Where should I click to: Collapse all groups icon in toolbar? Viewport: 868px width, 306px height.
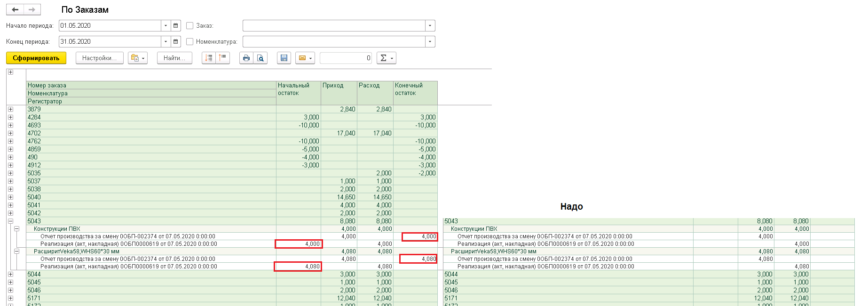pos(222,58)
